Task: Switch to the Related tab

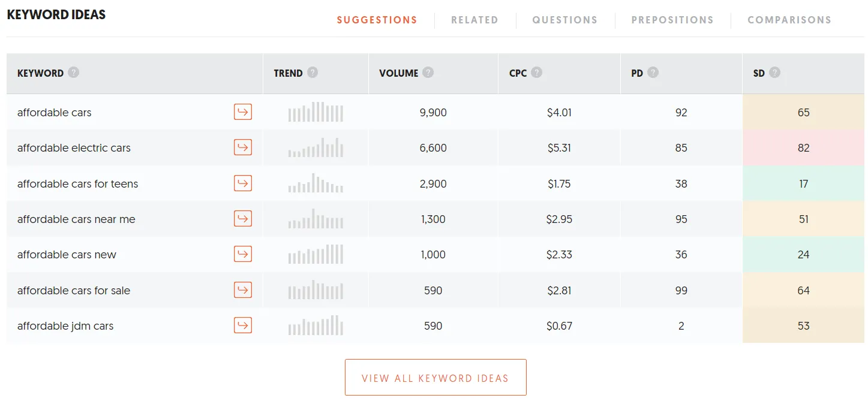Action: click(474, 20)
